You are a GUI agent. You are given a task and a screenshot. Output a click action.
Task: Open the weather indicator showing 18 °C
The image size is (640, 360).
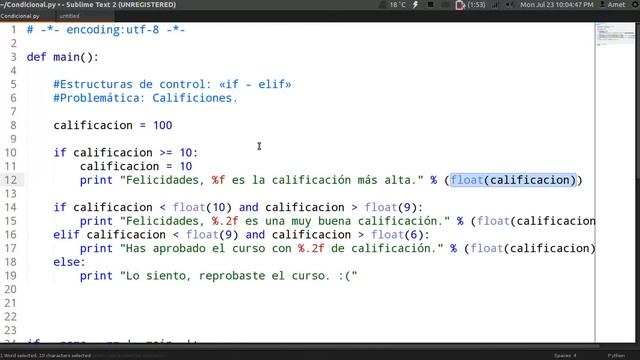click(393, 5)
